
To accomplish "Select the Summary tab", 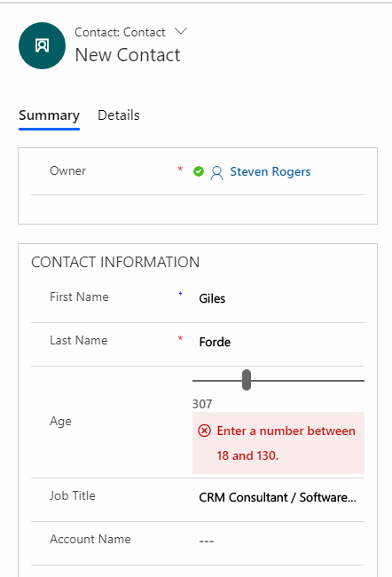I will pos(49,115).
